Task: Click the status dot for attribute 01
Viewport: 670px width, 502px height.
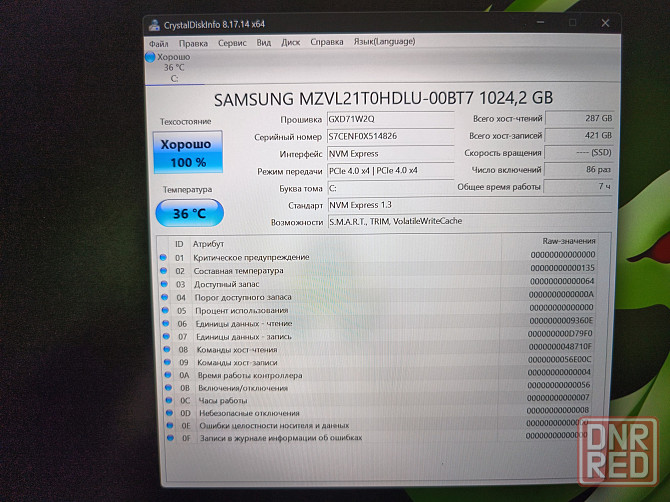Action: point(163,256)
